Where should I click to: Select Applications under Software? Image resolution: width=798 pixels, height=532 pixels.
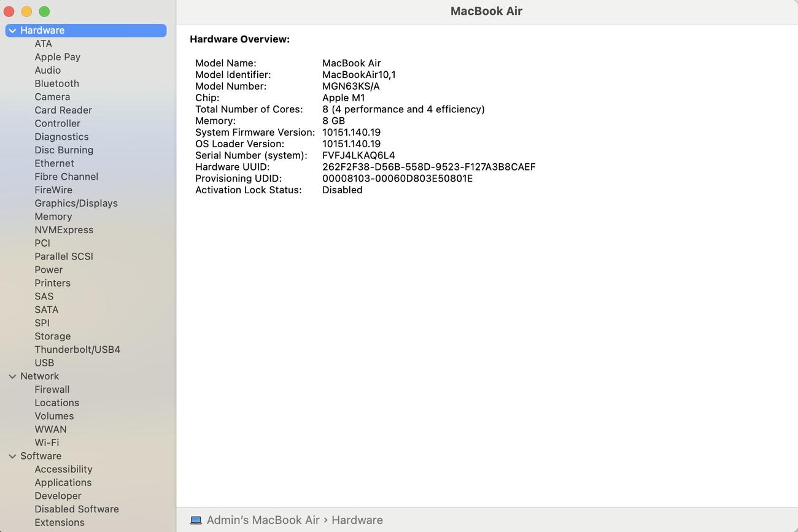(63, 482)
